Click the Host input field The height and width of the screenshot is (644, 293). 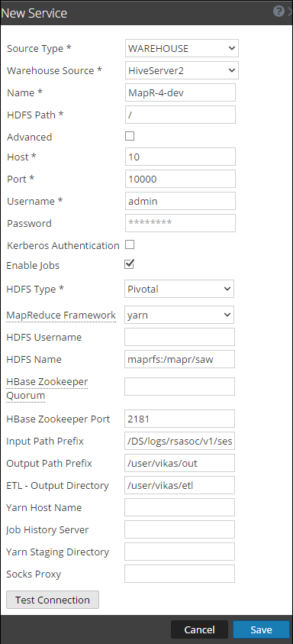(181, 157)
